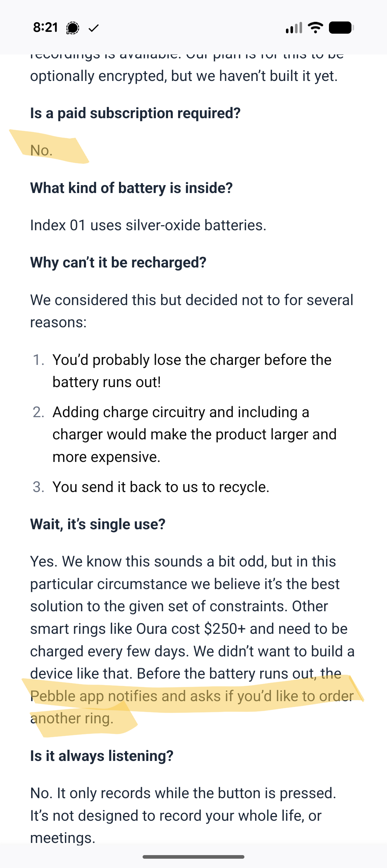Tap the Signal notification icon in status bar
The height and width of the screenshot is (868, 387).
click(72, 28)
